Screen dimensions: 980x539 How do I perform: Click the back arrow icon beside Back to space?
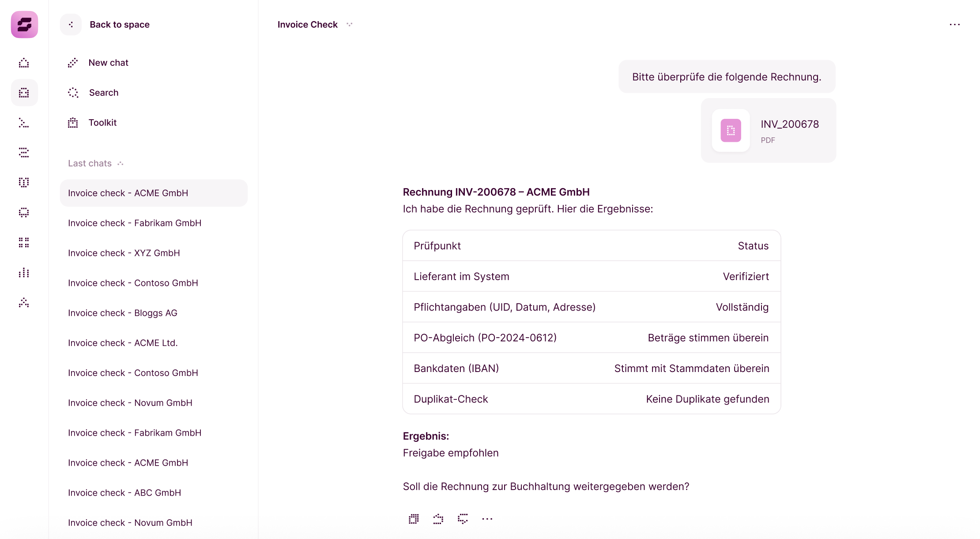pyautogui.click(x=71, y=24)
